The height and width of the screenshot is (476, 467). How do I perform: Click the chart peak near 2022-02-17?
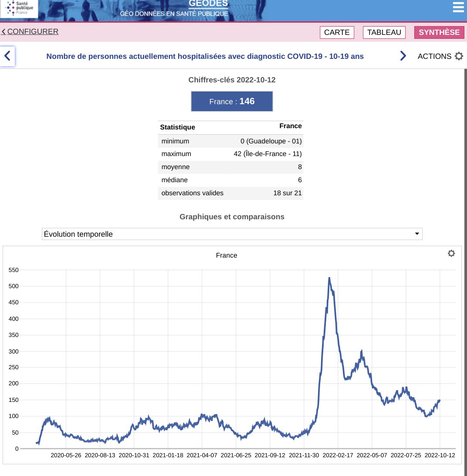(x=329, y=278)
